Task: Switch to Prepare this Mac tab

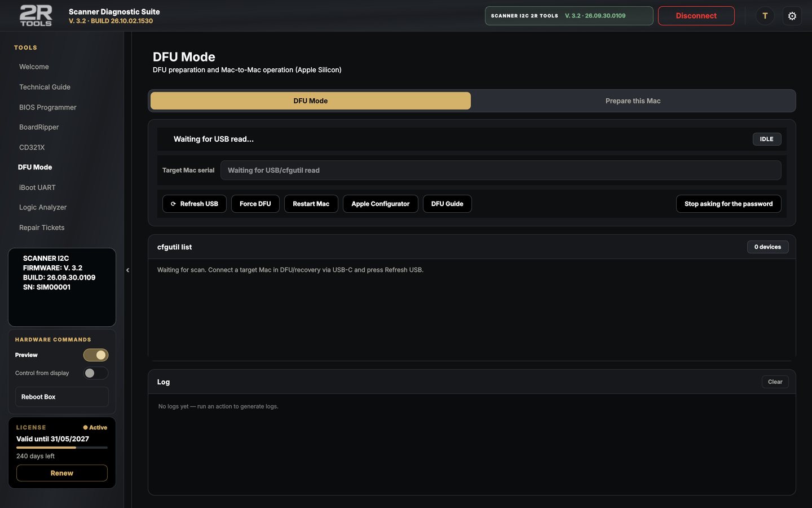Action: coord(633,101)
